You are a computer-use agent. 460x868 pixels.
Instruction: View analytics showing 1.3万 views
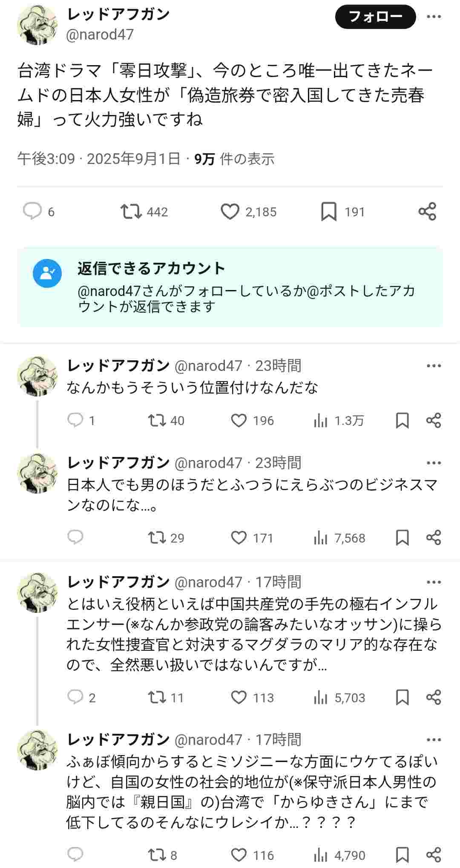(339, 420)
